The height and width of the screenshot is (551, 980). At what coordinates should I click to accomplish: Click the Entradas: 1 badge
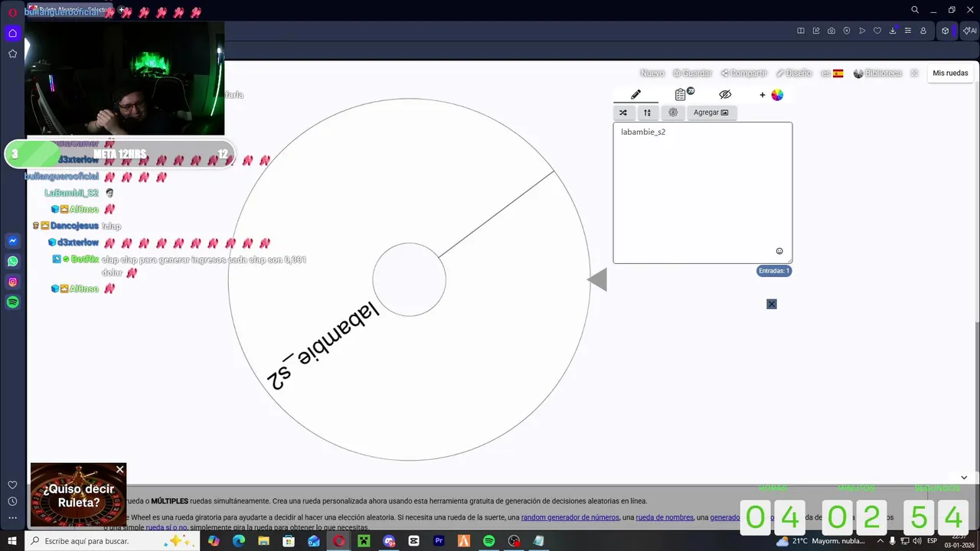[x=774, y=271]
